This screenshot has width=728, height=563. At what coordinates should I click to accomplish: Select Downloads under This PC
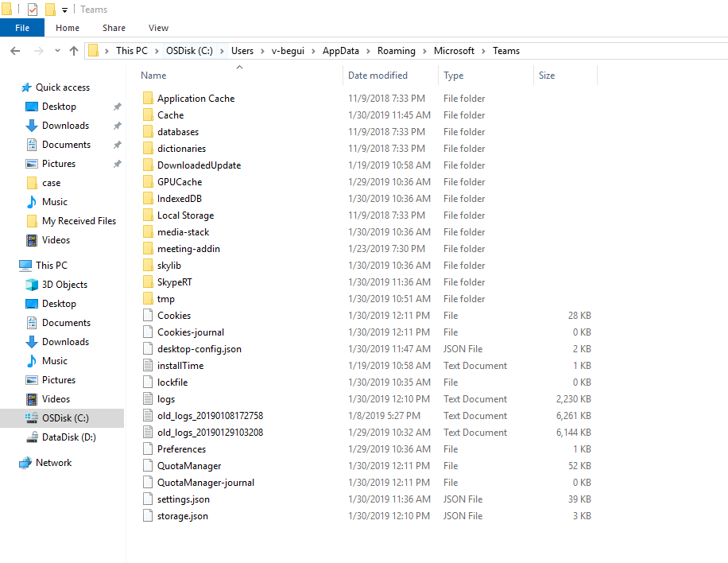tap(65, 342)
